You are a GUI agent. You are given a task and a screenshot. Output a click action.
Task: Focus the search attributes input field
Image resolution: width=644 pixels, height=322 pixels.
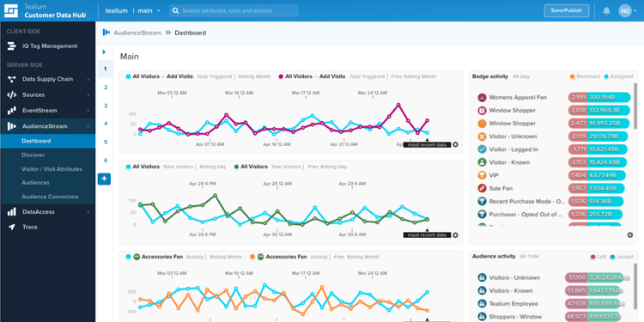(234, 10)
